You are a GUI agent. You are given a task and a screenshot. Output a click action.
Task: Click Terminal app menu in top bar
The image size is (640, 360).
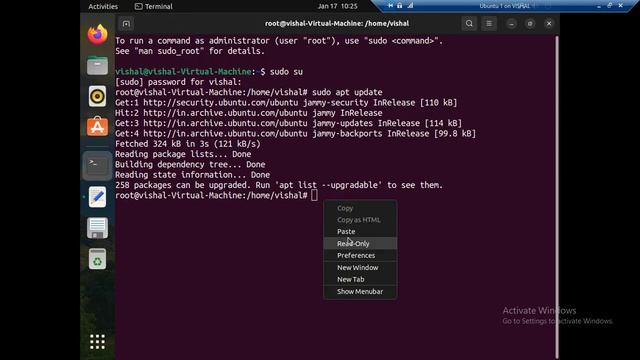point(153,6)
